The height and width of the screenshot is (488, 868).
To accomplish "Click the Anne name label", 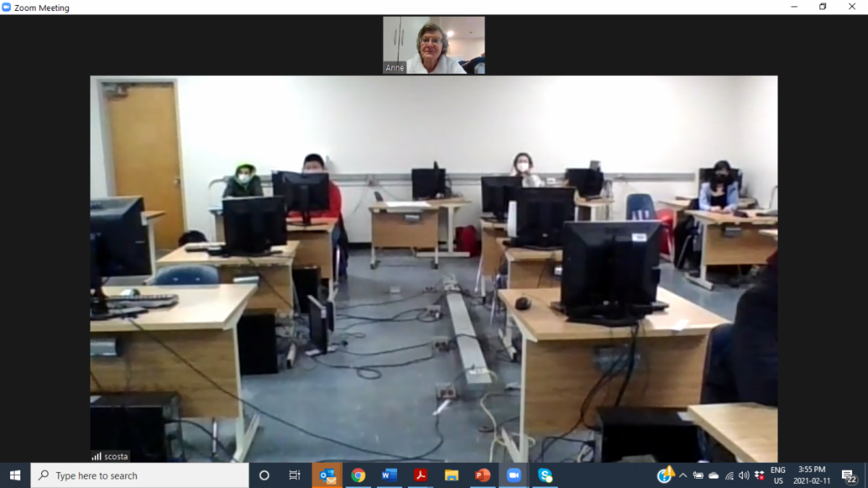I will [x=395, y=68].
